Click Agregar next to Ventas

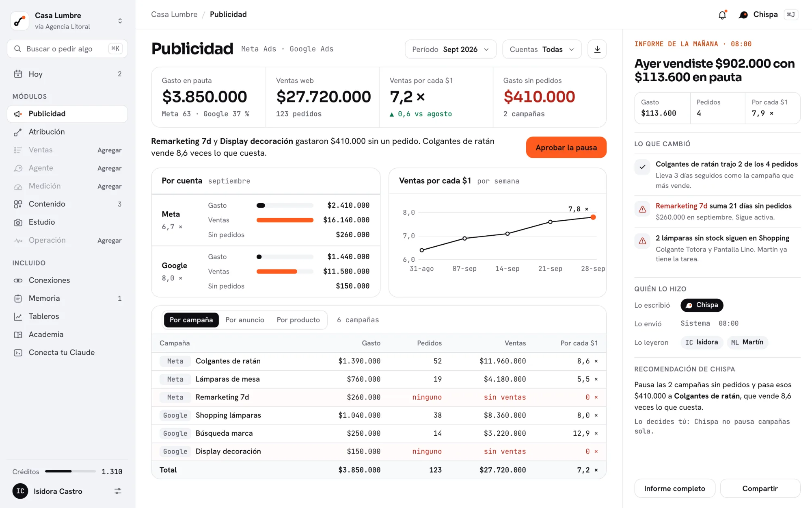[110, 150]
